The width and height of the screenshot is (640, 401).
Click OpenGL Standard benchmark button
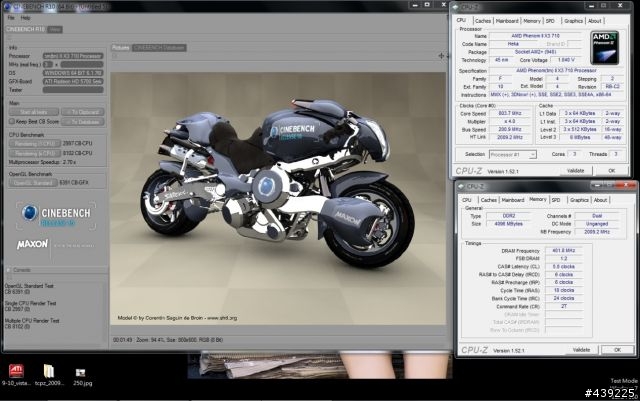33,183
